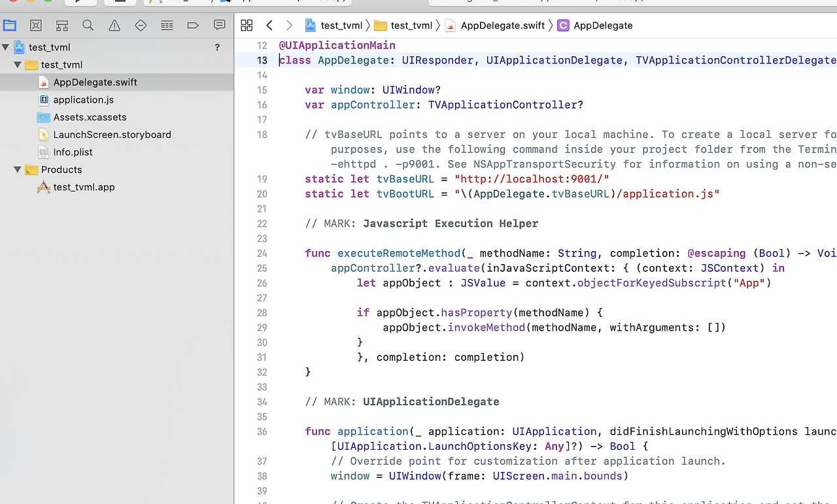Click the test_tvml folder breadcrumb in jump bar
Viewport: 837px width, 504px height.
click(x=403, y=25)
